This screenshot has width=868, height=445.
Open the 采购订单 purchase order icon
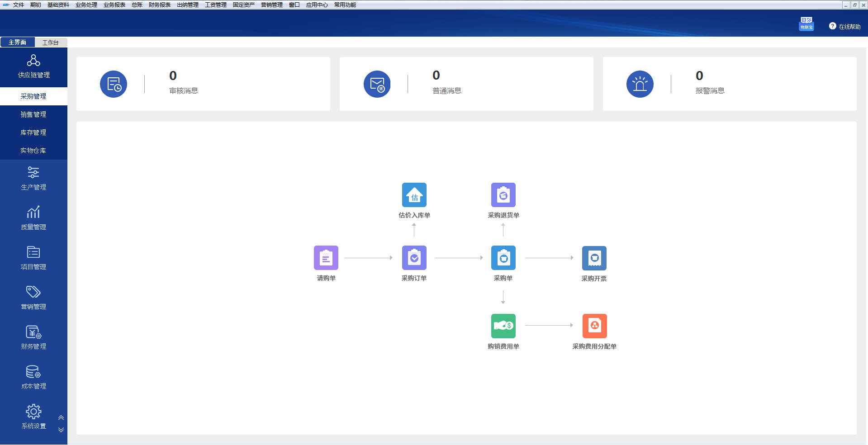point(414,258)
